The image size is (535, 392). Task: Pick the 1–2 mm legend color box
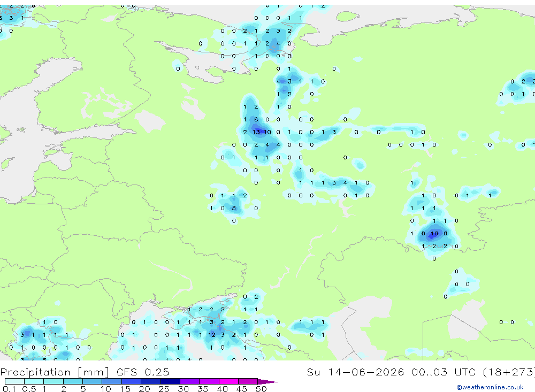click(53, 381)
